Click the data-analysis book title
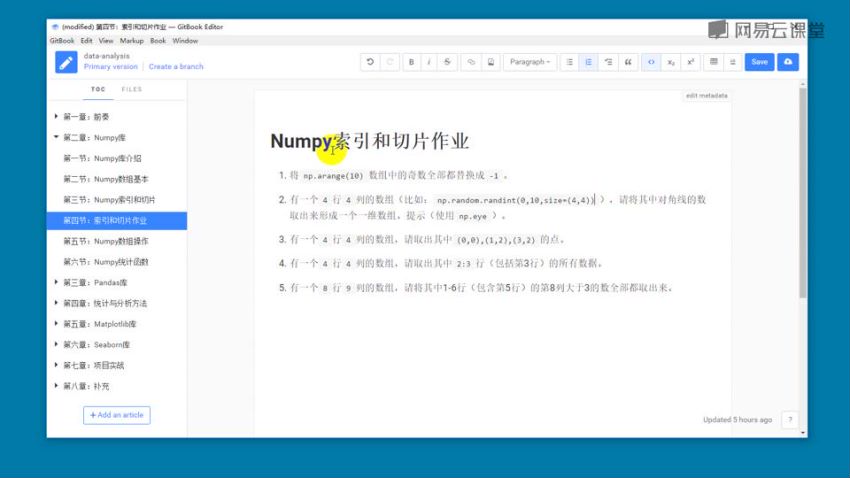 (107, 56)
